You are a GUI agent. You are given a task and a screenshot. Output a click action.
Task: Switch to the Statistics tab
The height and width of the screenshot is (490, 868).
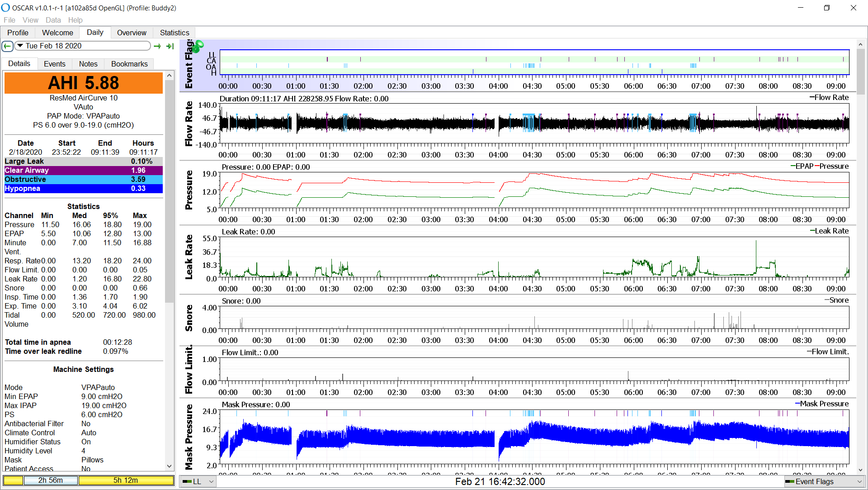click(x=175, y=33)
